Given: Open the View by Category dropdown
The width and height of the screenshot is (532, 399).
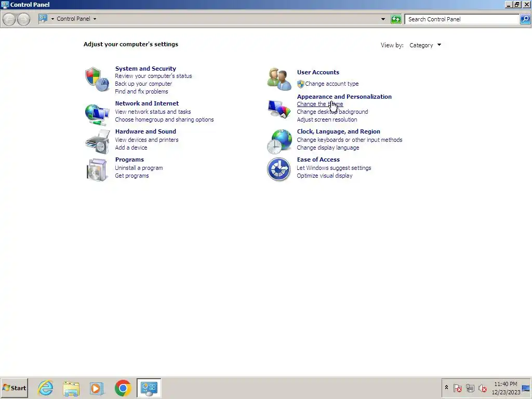Looking at the screenshot, I should tap(425, 45).
